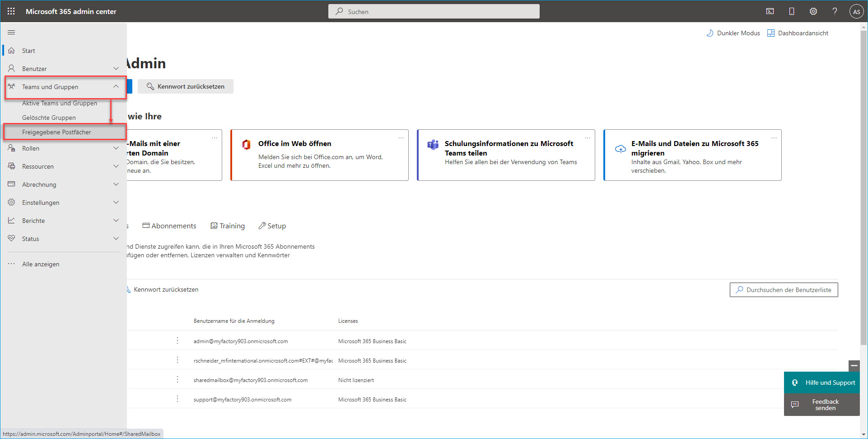Click the settings gear icon in header

813,11
